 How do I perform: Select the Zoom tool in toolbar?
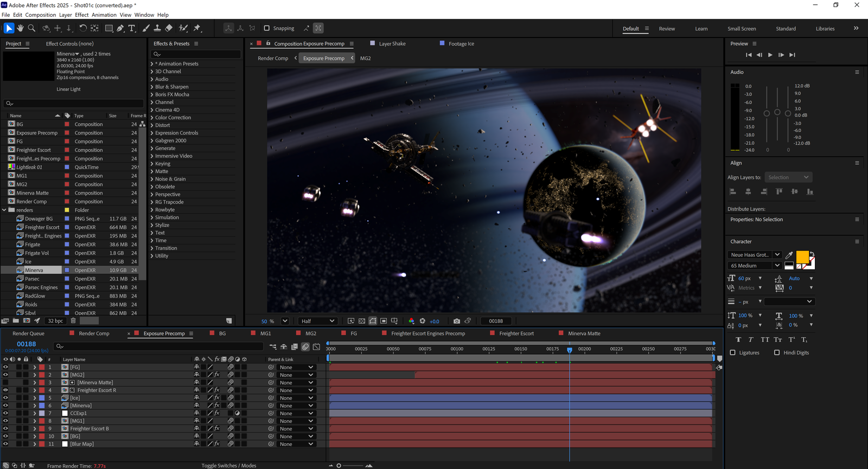tap(31, 28)
